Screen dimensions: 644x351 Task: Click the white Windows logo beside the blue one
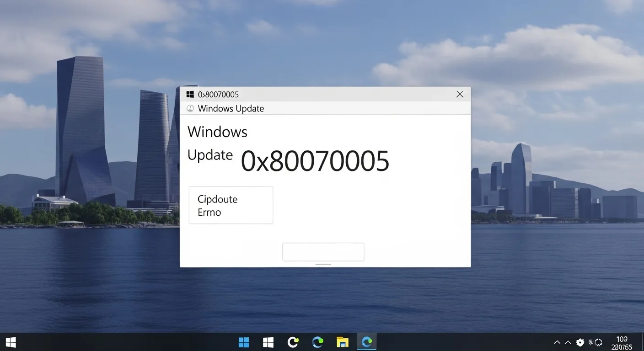click(268, 342)
